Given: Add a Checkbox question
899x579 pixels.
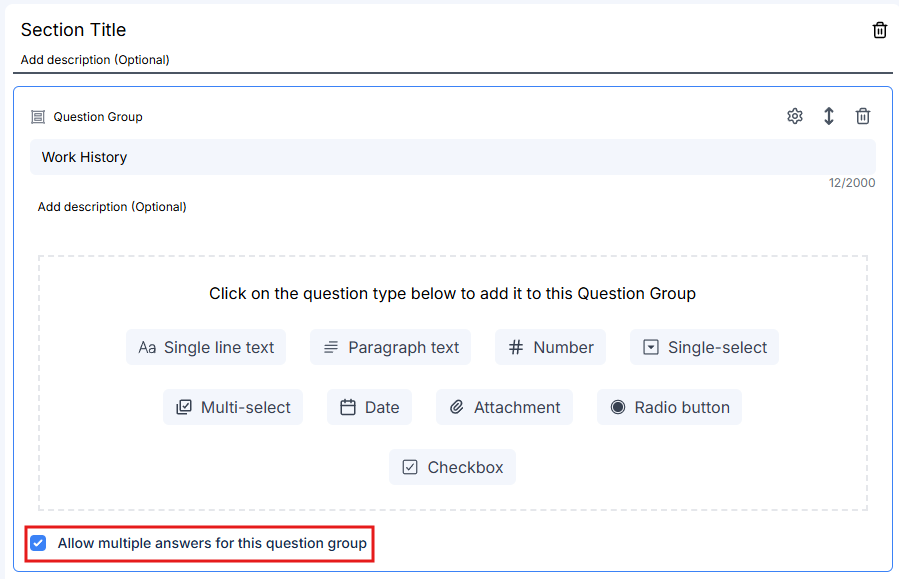Looking at the screenshot, I should pyautogui.click(x=452, y=467).
